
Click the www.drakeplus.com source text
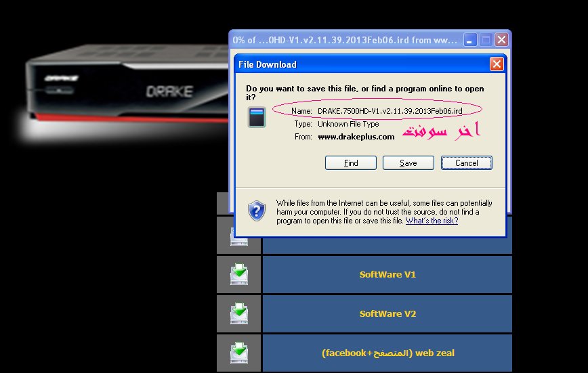pyautogui.click(x=356, y=137)
